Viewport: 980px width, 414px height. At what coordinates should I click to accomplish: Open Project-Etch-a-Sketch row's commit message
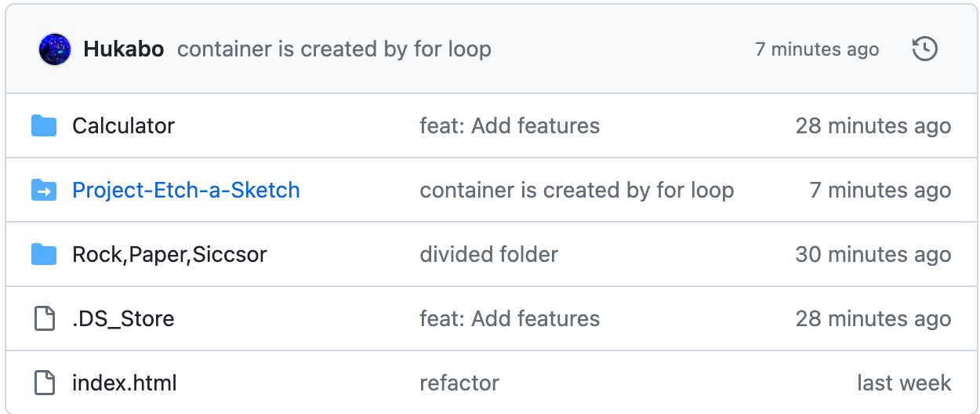coord(576,190)
